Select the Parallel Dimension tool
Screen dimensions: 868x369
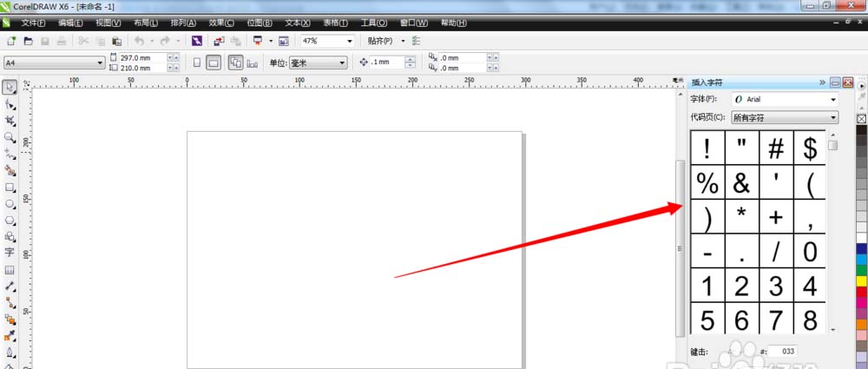10,287
